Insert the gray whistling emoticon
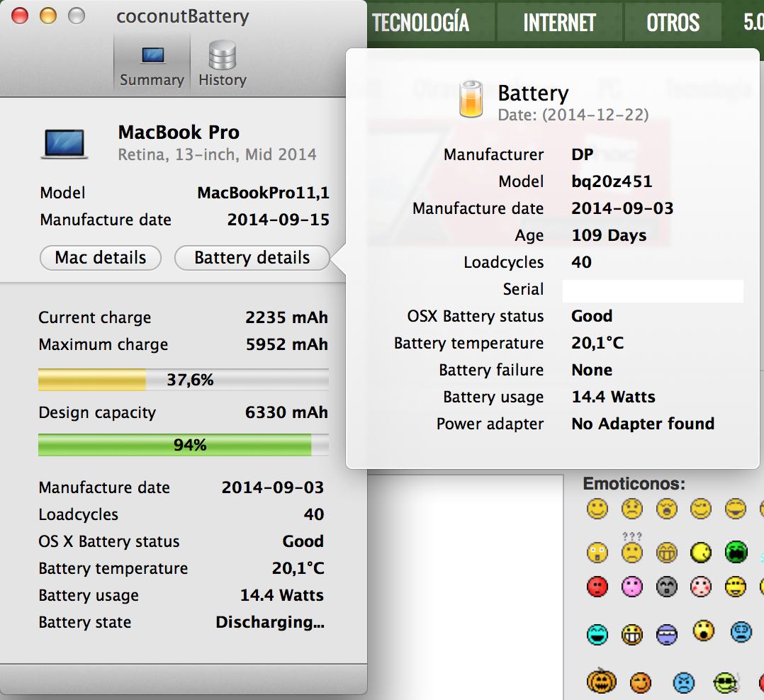 (x=666, y=587)
